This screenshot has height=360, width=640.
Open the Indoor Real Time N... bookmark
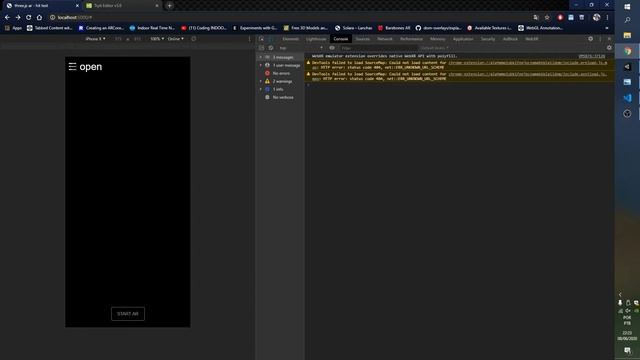(x=152, y=28)
